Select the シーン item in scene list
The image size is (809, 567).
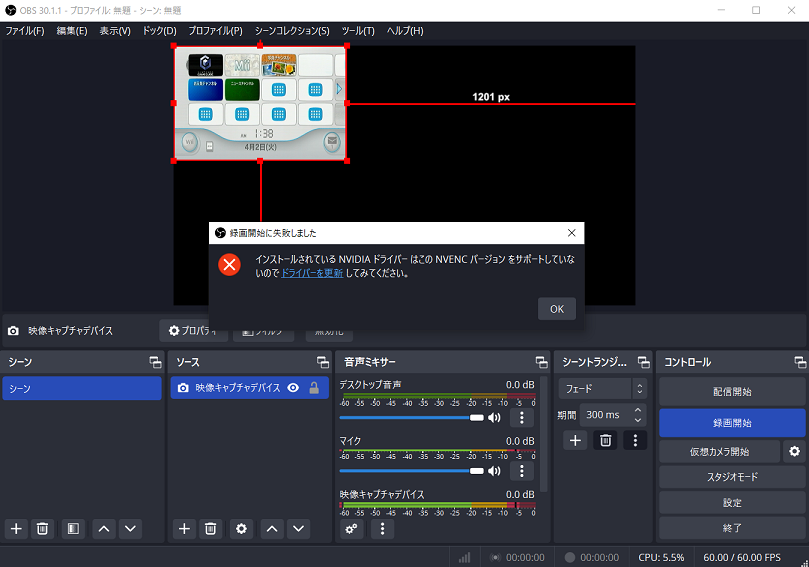click(x=82, y=388)
